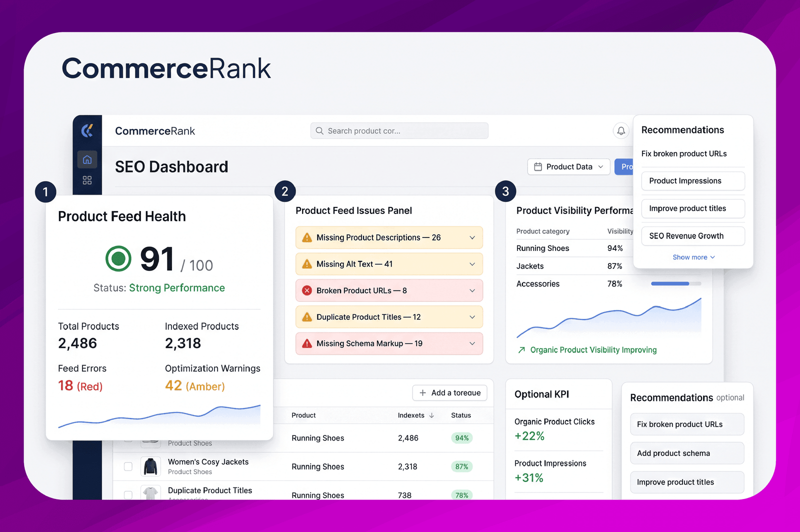The image size is (800, 532).
Task: Open the home icon in sidebar
Action: coord(87,159)
